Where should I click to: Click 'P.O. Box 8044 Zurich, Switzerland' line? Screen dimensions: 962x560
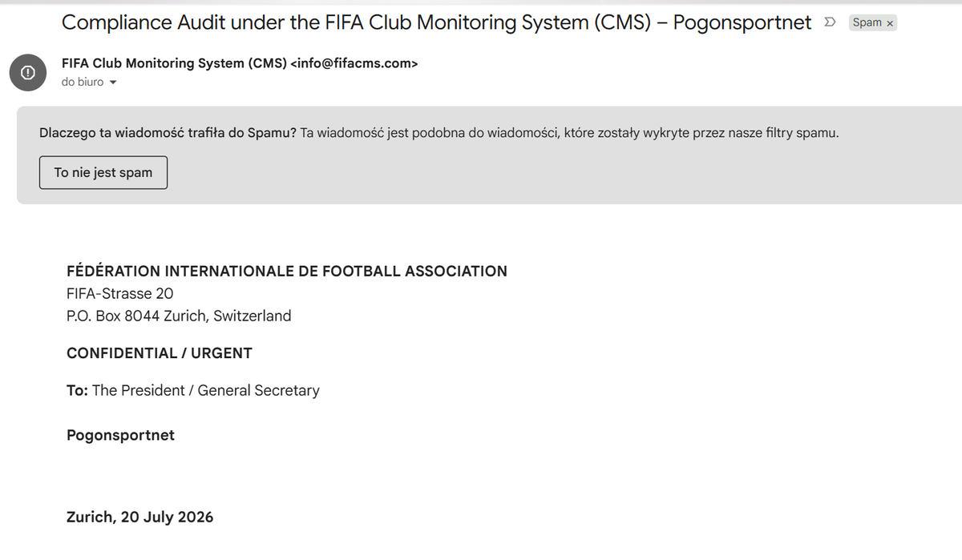pos(179,316)
